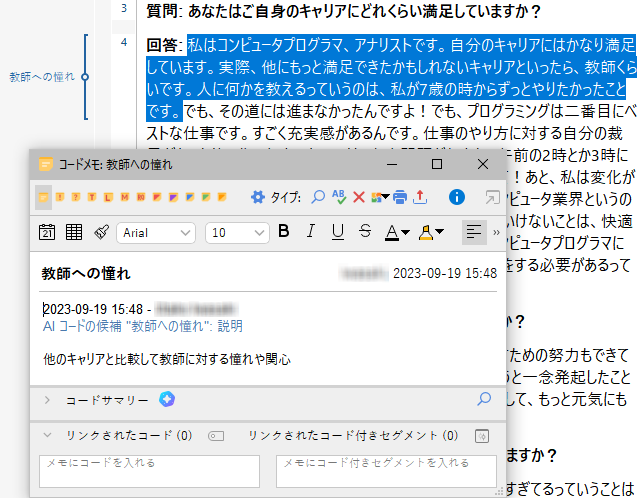Click the memo date 2023-09-19 15:48 header
The width and height of the screenshot is (638, 498).
(x=445, y=273)
